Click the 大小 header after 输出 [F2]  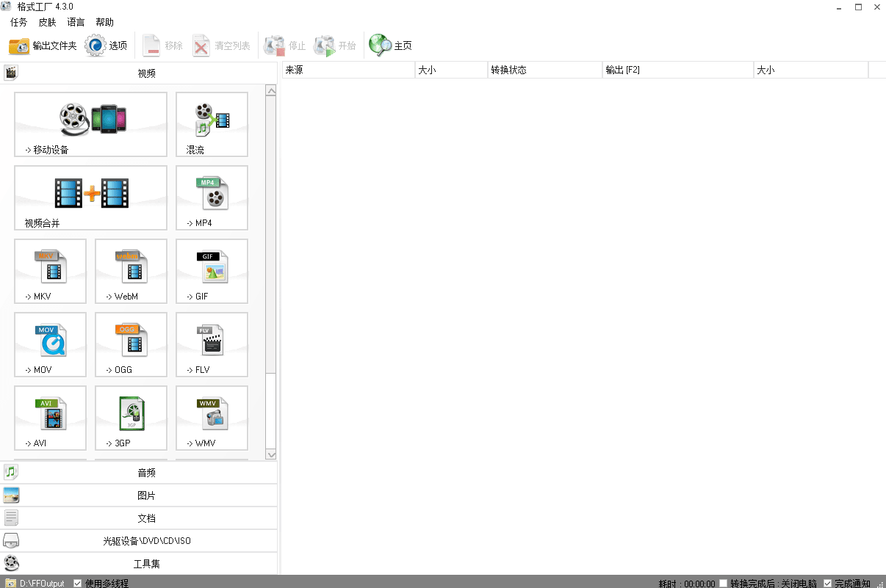tap(811, 70)
